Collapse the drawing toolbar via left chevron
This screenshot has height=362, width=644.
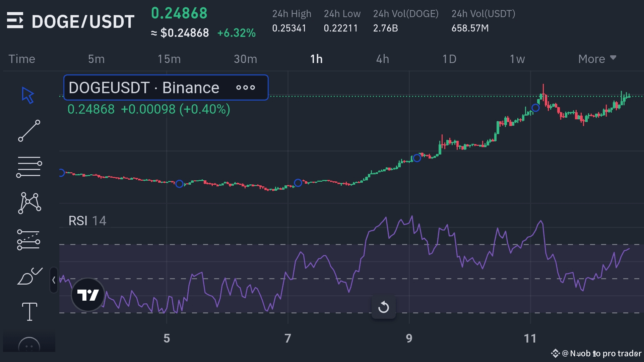(x=54, y=280)
